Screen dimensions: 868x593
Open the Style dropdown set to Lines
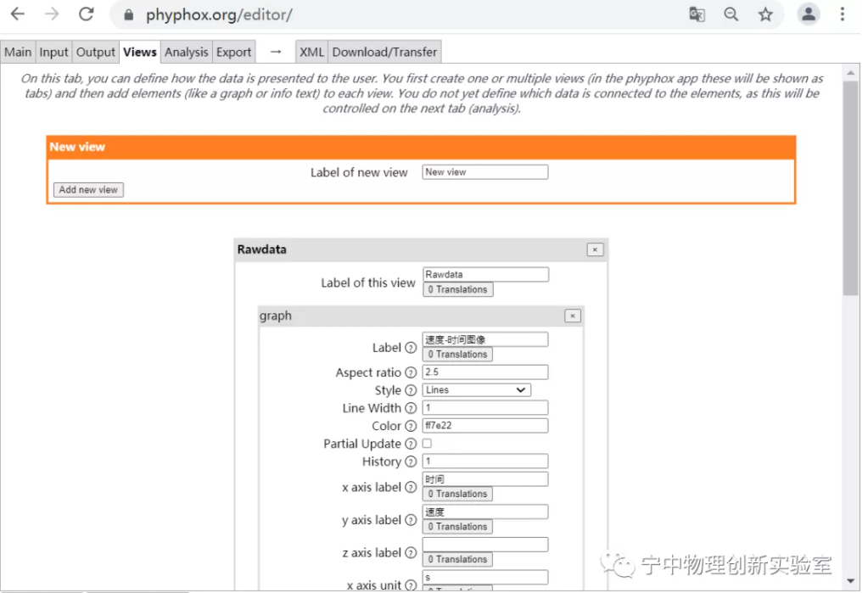click(x=477, y=389)
